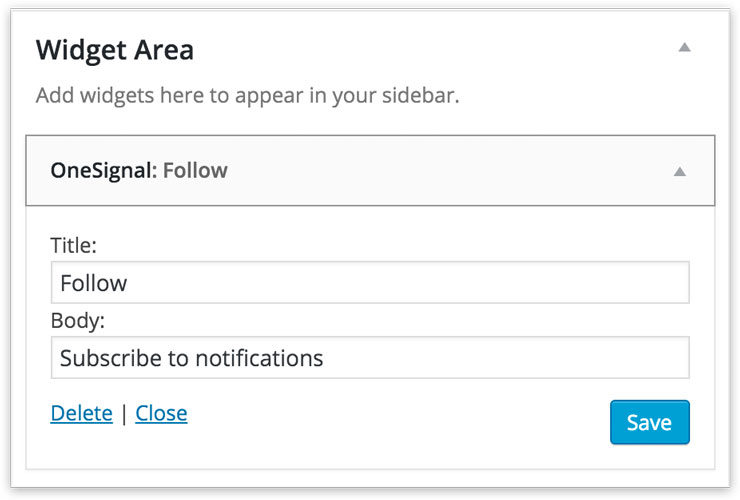
Task: Click the 'Add widgets here' description text
Action: click(247, 98)
